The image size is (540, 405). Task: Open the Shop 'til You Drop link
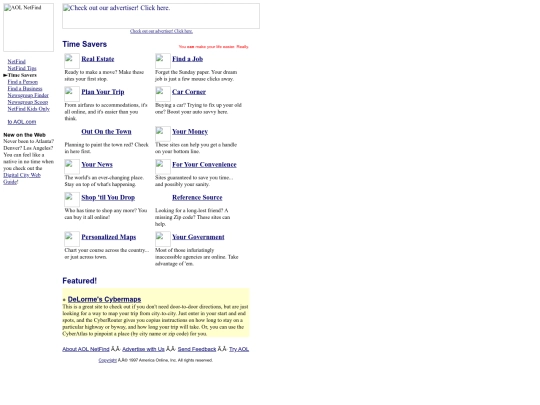pyautogui.click(x=108, y=197)
